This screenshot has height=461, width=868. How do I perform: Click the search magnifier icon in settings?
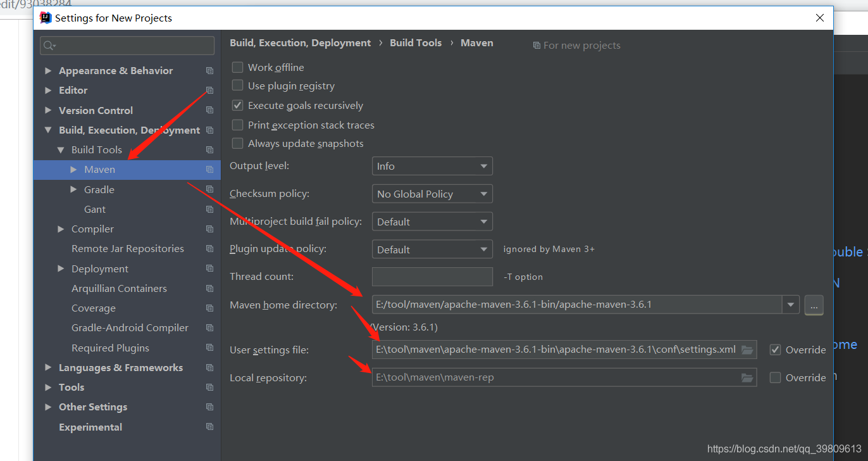point(49,46)
